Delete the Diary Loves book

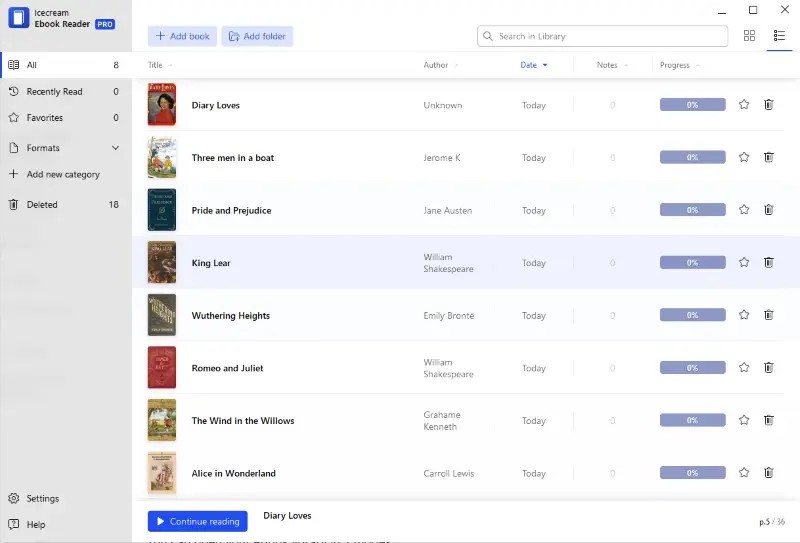768,105
